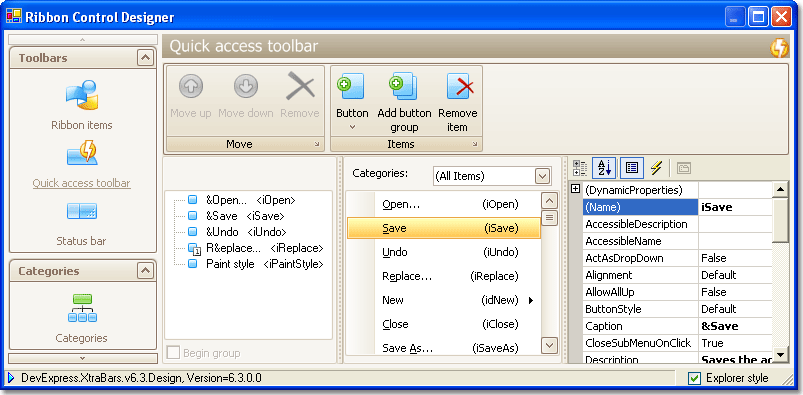803x395 pixels.
Task: Open the Items group dialog launcher
Action: coord(475,145)
